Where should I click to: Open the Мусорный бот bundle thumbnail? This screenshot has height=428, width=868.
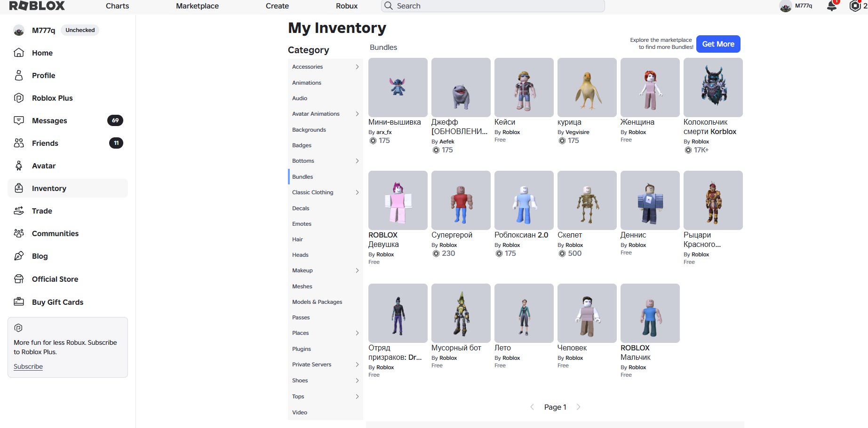(x=461, y=313)
